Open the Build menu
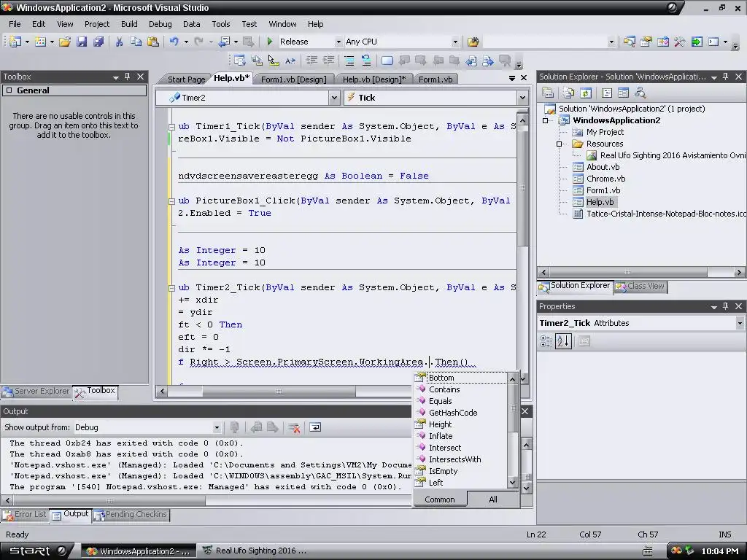 point(129,24)
